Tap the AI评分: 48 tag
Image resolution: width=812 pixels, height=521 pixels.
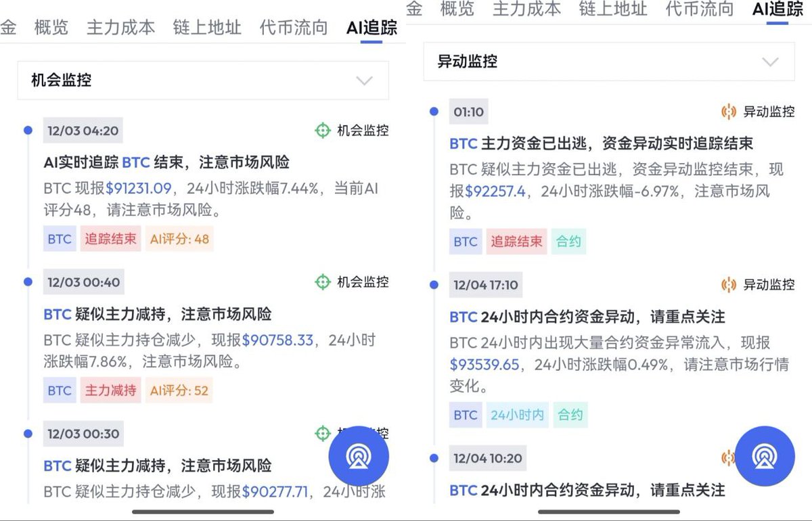point(179,239)
